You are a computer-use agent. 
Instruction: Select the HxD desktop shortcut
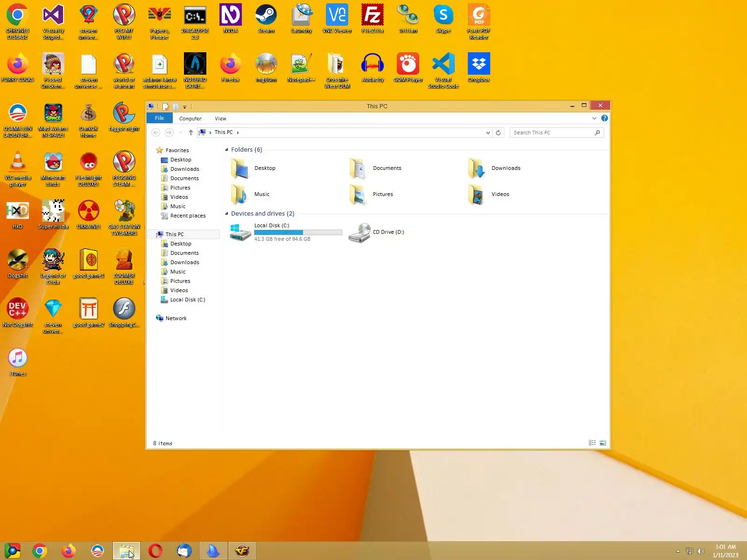[18, 215]
